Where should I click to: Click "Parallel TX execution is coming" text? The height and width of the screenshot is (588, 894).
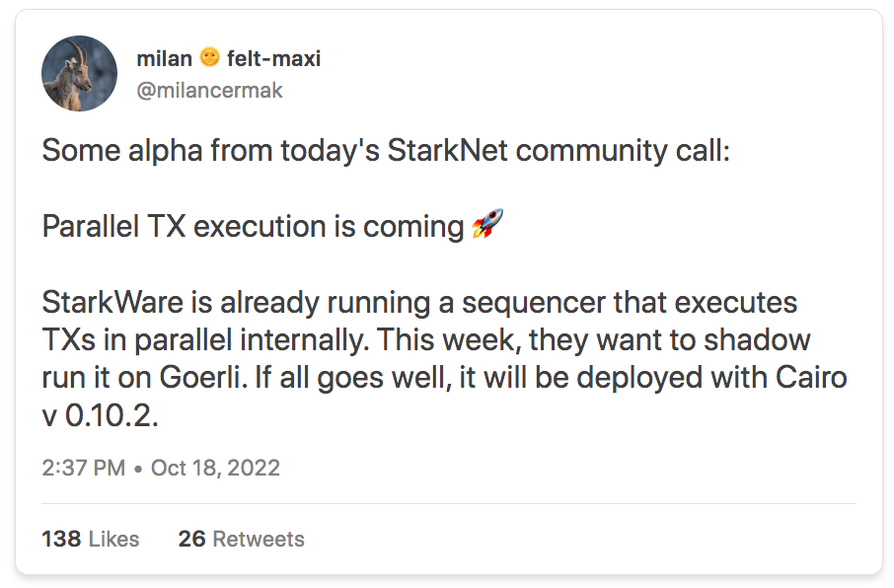[253, 227]
